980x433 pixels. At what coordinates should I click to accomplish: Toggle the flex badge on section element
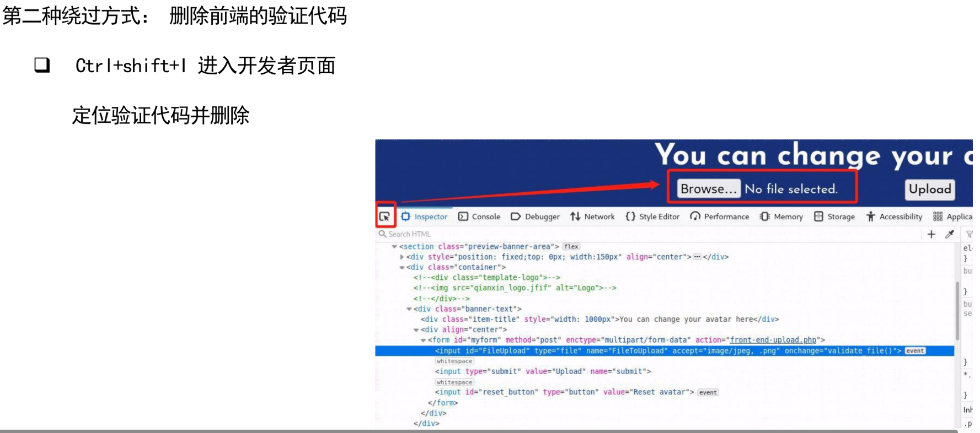point(571,247)
